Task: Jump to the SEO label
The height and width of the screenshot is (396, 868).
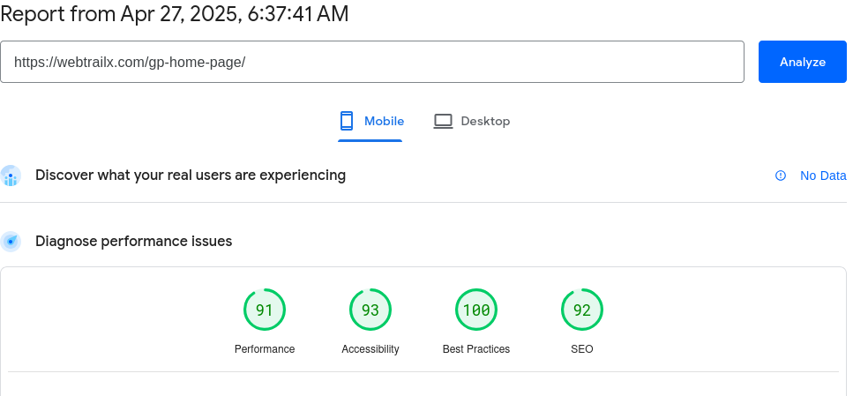Action: (x=582, y=349)
